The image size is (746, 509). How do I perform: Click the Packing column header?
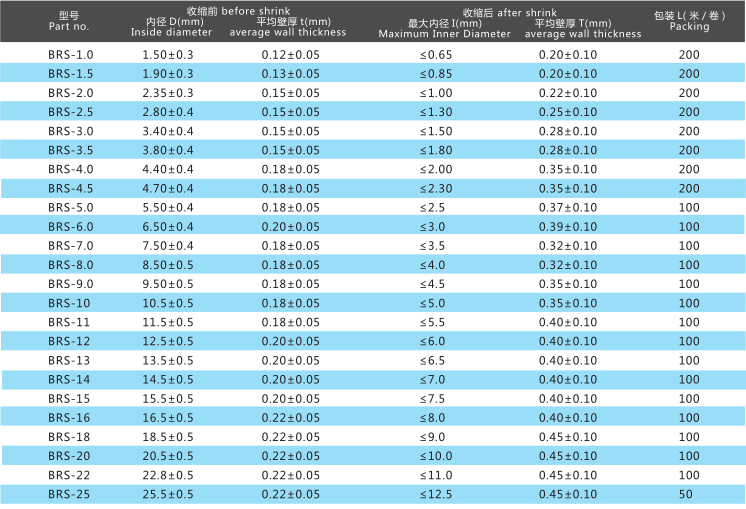click(689, 21)
